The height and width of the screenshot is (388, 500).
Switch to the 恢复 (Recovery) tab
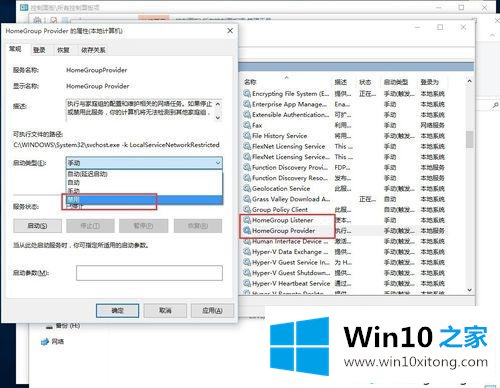pos(63,50)
